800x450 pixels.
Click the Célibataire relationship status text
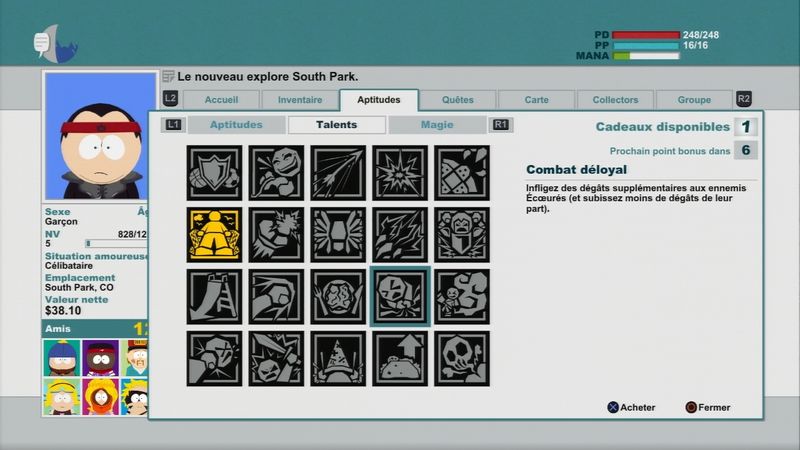pos(69,266)
